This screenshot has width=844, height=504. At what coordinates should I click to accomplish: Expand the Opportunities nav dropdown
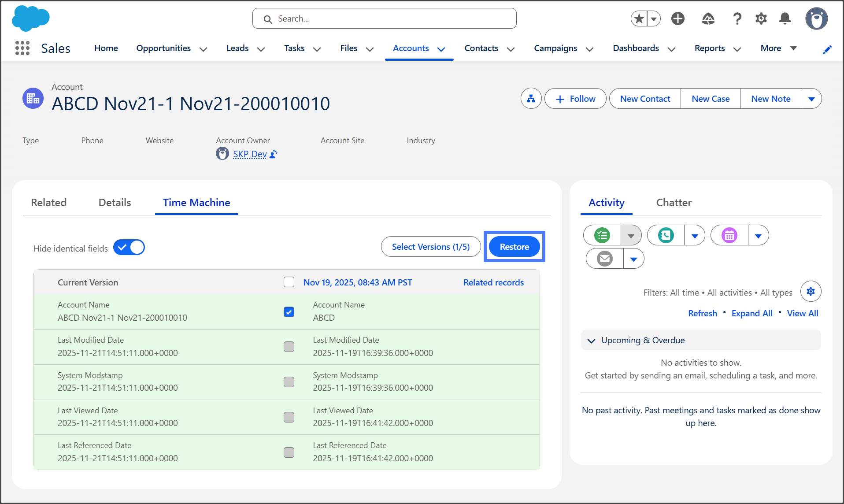pos(203,49)
